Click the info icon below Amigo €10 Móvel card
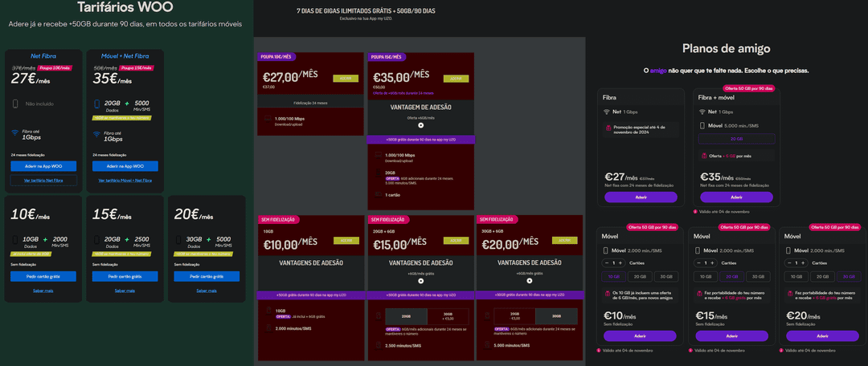The image size is (868, 366). [599, 350]
